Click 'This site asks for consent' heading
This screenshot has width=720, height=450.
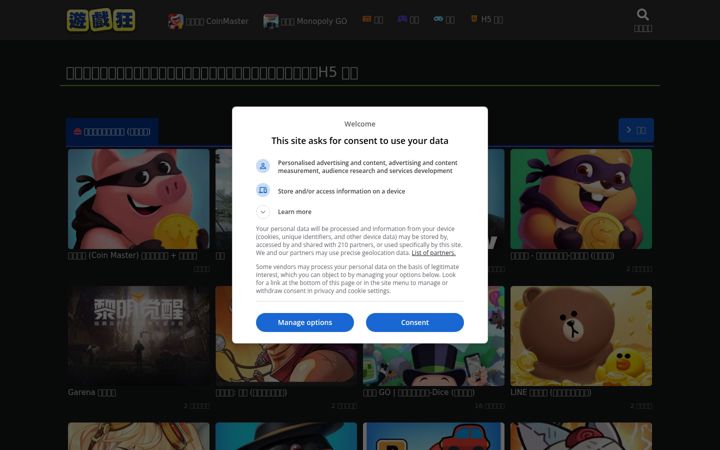pyautogui.click(x=360, y=141)
